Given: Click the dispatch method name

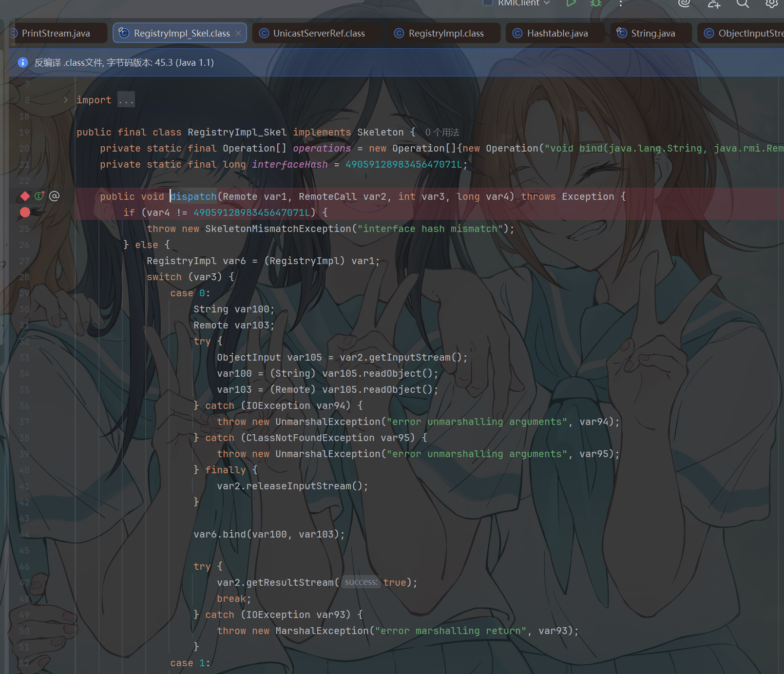Looking at the screenshot, I should (193, 196).
